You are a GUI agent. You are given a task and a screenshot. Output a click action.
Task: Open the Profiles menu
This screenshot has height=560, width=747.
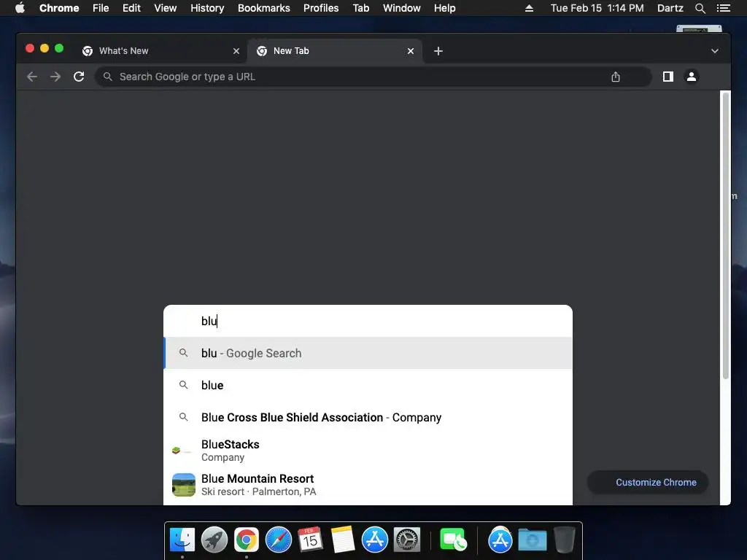(x=321, y=8)
